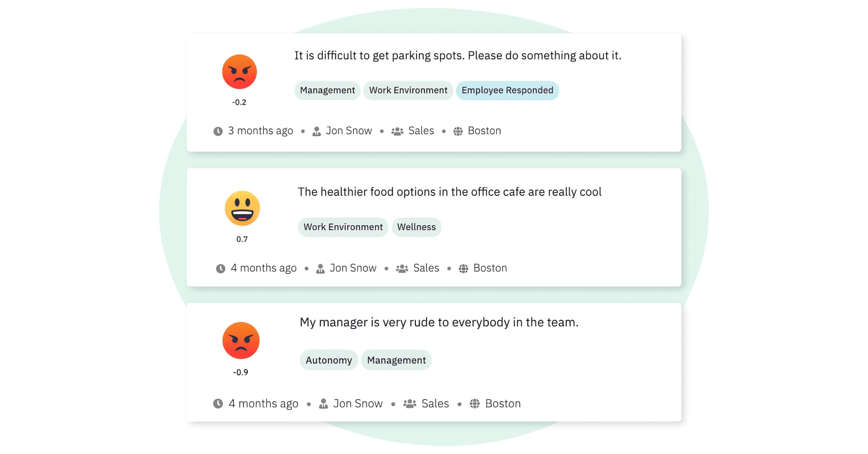The width and height of the screenshot is (868, 454).
Task: Click the group icon beside Sales in the cafe comment
Action: [402, 269]
